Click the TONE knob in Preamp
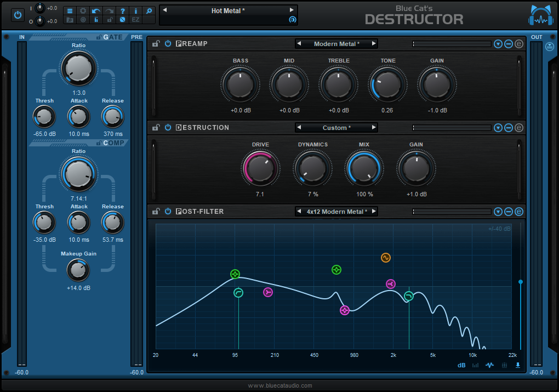The height and width of the screenshot is (392, 559). pos(387,85)
